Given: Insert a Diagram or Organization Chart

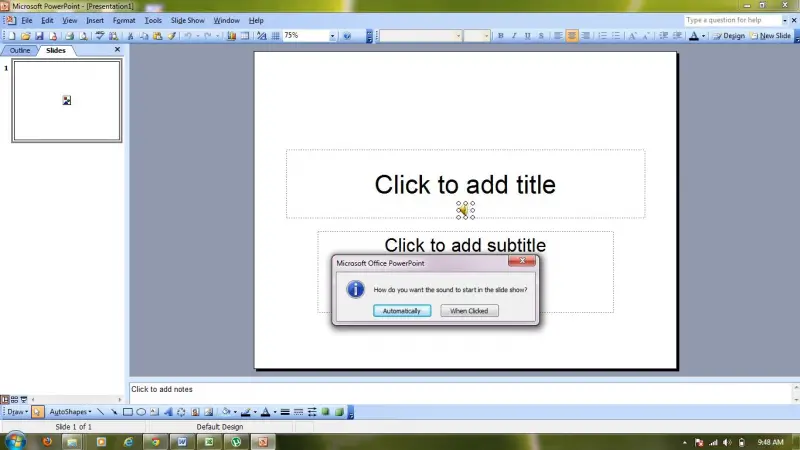Looking at the screenshot, I should tap(181, 412).
